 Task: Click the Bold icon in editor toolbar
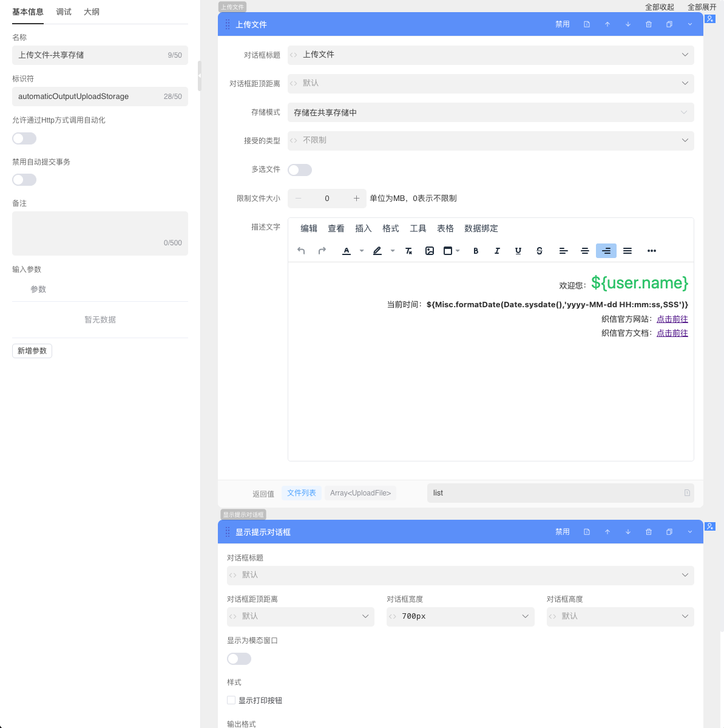coord(476,251)
